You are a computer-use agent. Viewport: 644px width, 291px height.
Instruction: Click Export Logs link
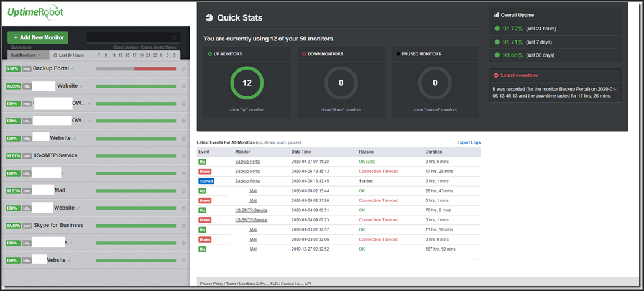(x=469, y=142)
